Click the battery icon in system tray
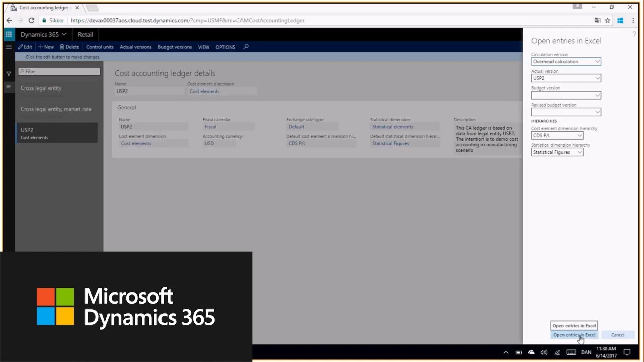 tap(519, 352)
